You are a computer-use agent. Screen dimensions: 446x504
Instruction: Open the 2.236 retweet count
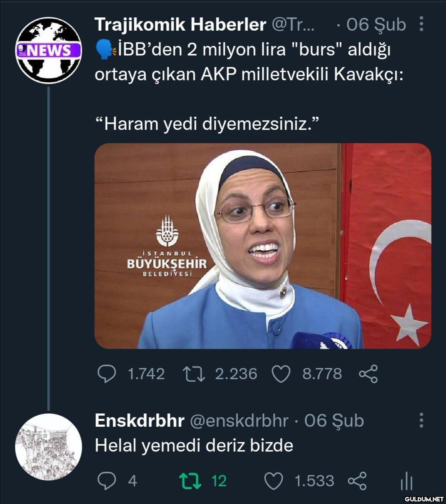[236, 374]
